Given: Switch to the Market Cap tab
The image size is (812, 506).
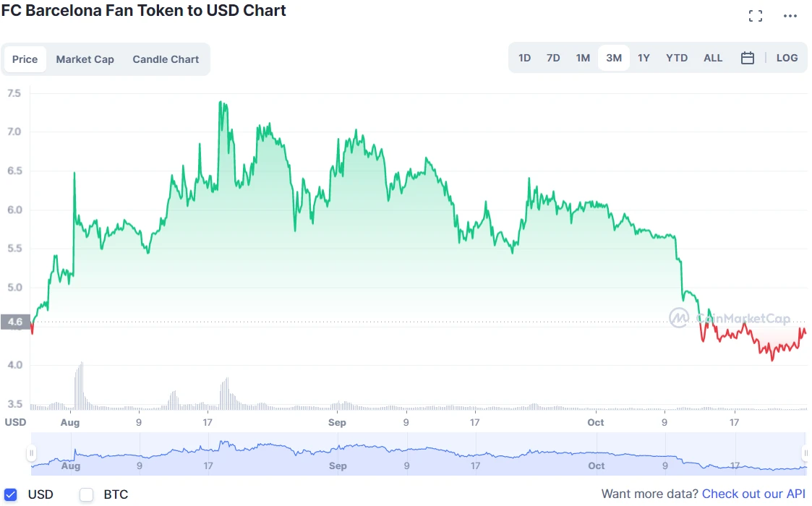Looking at the screenshot, I should pyautogui.click(x=85, y=59).
